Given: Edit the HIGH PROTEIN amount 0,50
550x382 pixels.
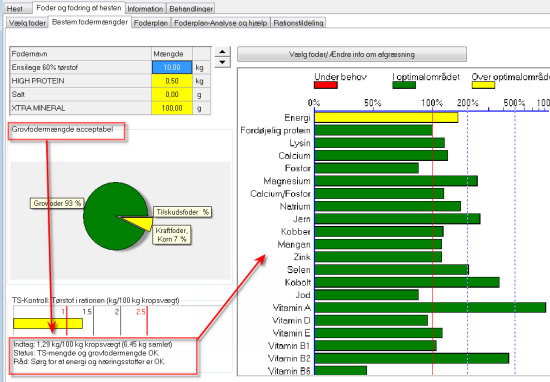Looking at the screenshot, I should tap(172, 81).
